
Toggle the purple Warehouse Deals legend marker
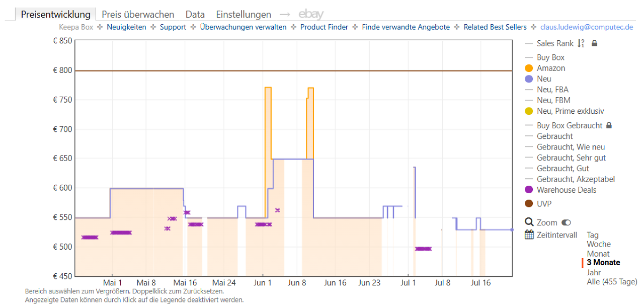coord(529,190)
